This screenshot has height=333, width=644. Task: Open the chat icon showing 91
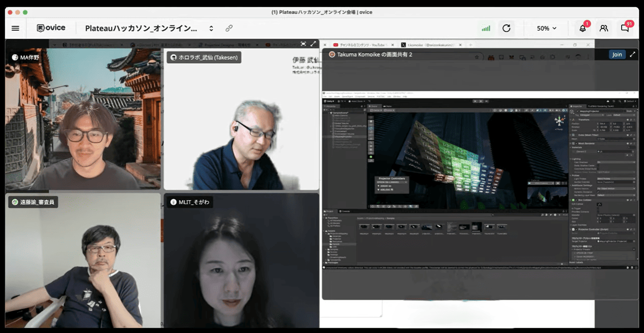pyautogui.click(x=625, y=28)
